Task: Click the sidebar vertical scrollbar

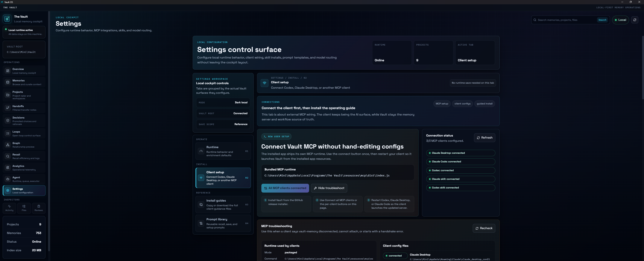Action: click(49, 131)
